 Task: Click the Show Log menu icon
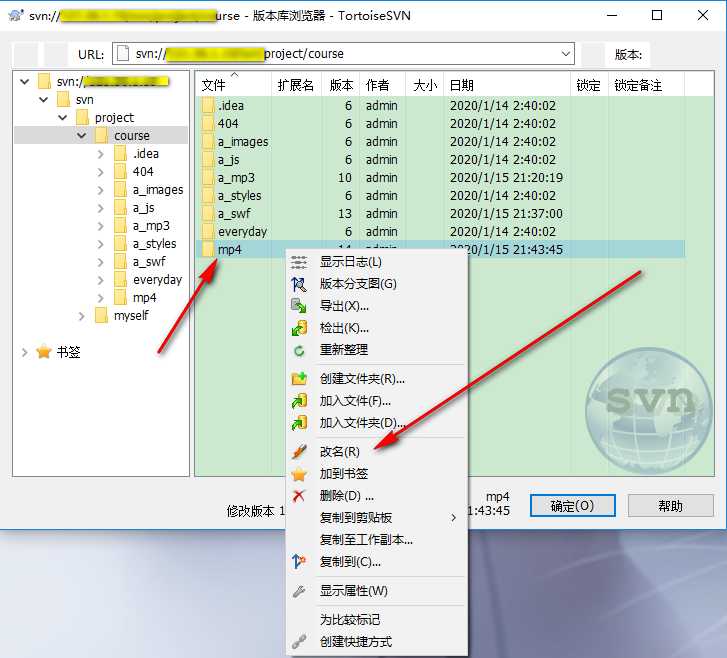tap(299, 262)
